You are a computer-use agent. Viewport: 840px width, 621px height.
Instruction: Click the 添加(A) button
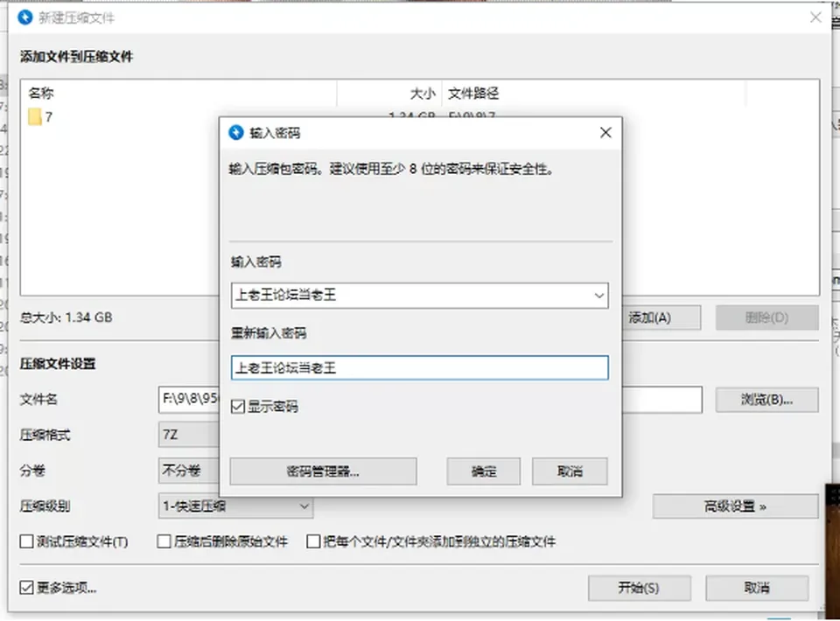point(649,318)
